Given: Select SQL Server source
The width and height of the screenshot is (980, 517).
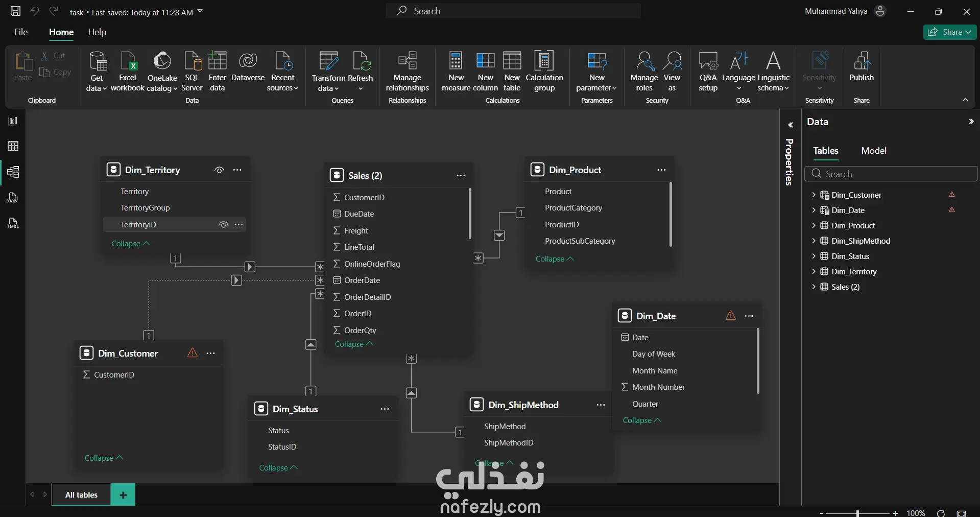Looking at the screenshot, I should pyautogui.click(x=192, y=72).
